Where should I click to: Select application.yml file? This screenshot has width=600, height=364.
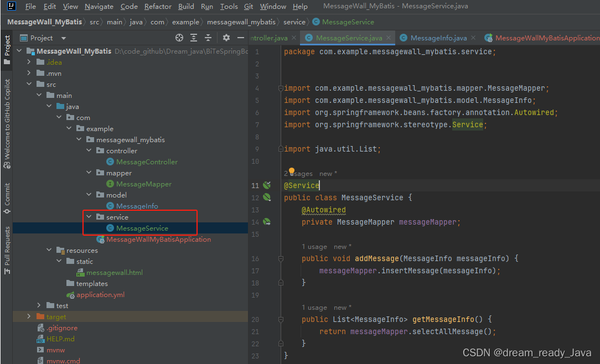tap(100, 295)
